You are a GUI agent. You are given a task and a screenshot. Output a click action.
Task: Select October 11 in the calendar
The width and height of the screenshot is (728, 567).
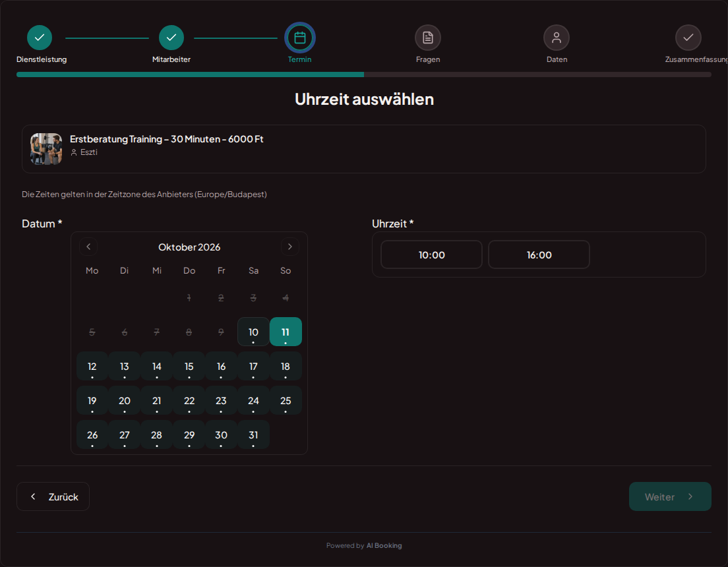(286, 332)
